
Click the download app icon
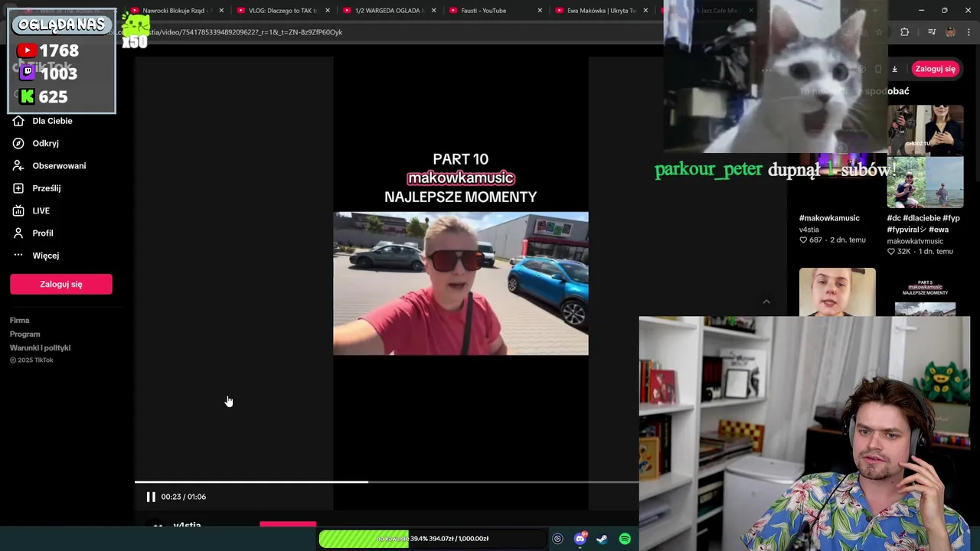point(894,69)
